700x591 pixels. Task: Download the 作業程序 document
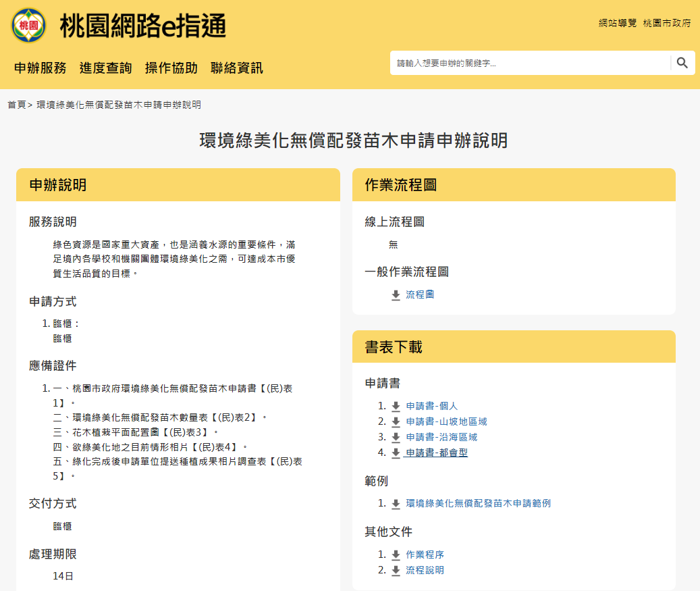425,555
